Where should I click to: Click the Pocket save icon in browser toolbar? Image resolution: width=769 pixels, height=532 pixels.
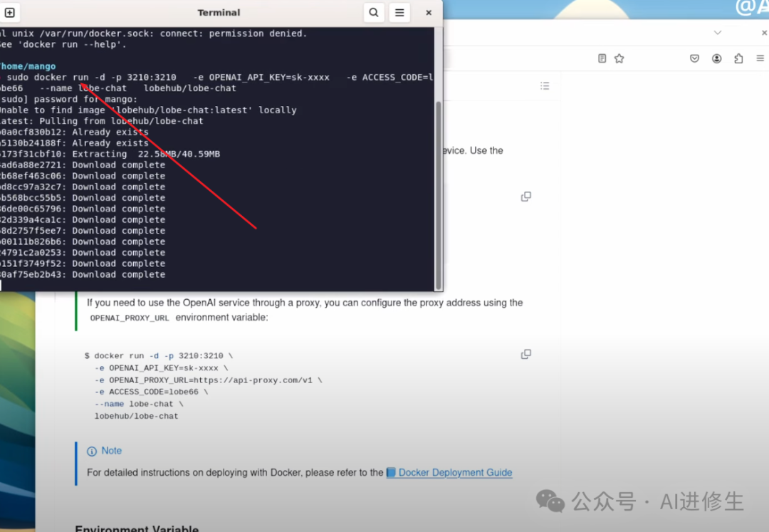(694, 58)
